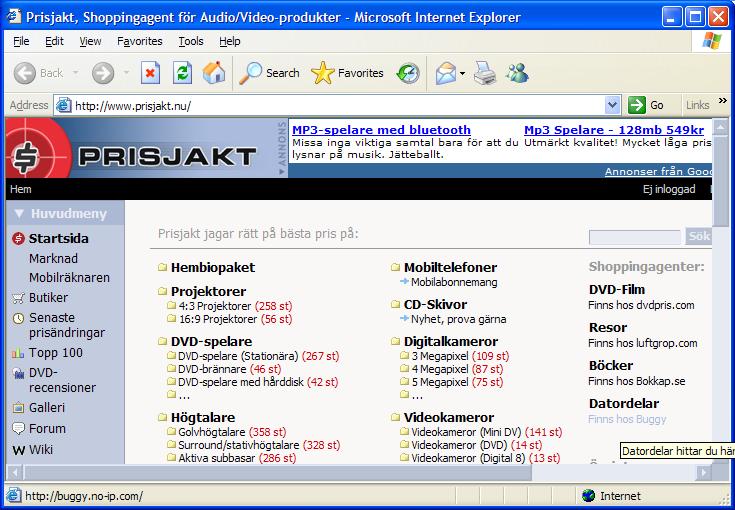This screenshot has width=735, height=510.
Task: Click the Mail envelope toolbar icon
Action: [x=445, y=73]
